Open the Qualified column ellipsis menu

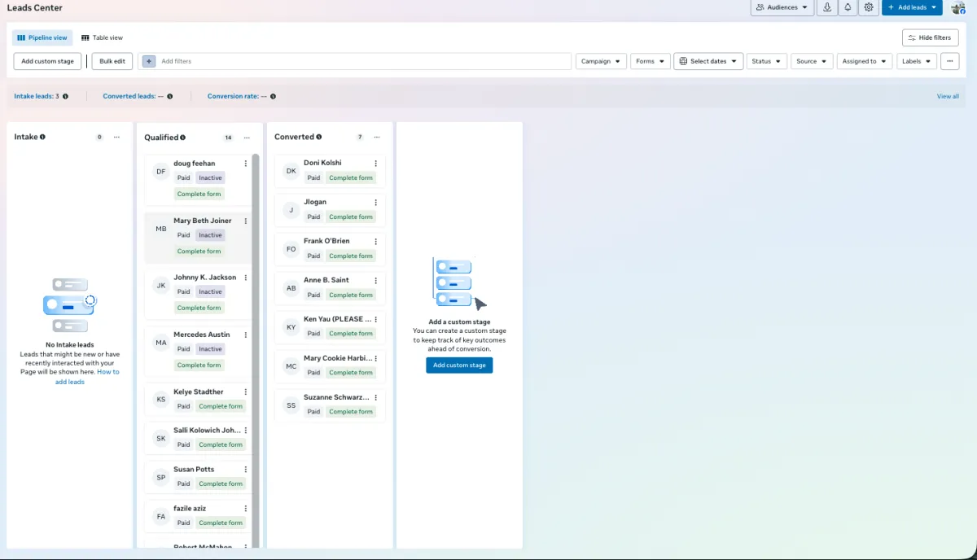pyautogui.click(x=247, y=138)
